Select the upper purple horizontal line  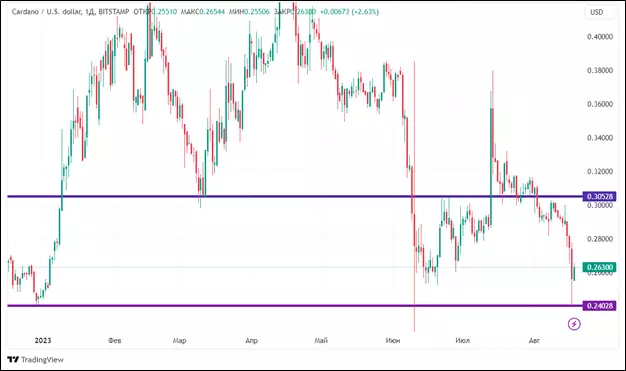[x=295, y=196]
